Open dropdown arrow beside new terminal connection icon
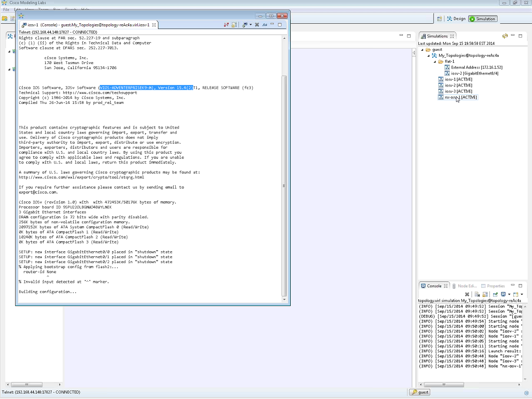The width and height of the screenshot is (532, 399). 251,25
